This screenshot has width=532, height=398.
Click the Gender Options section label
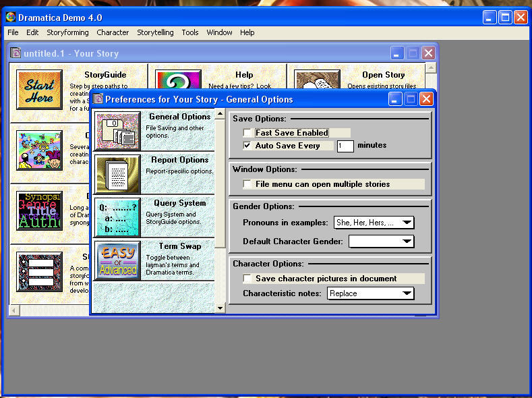coord(264,206)
